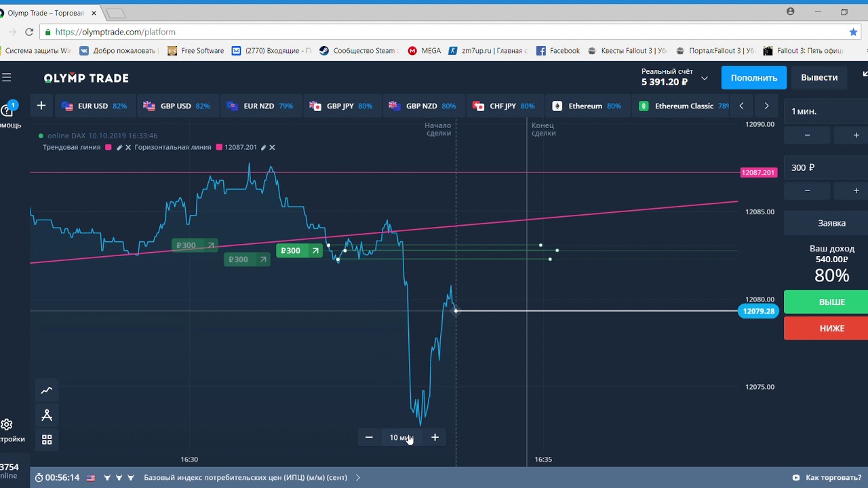Click the 12087.201 pink price label on axis
Viewport: 868px width, 488px height.
pyautogui.click(x=758, y=173)
